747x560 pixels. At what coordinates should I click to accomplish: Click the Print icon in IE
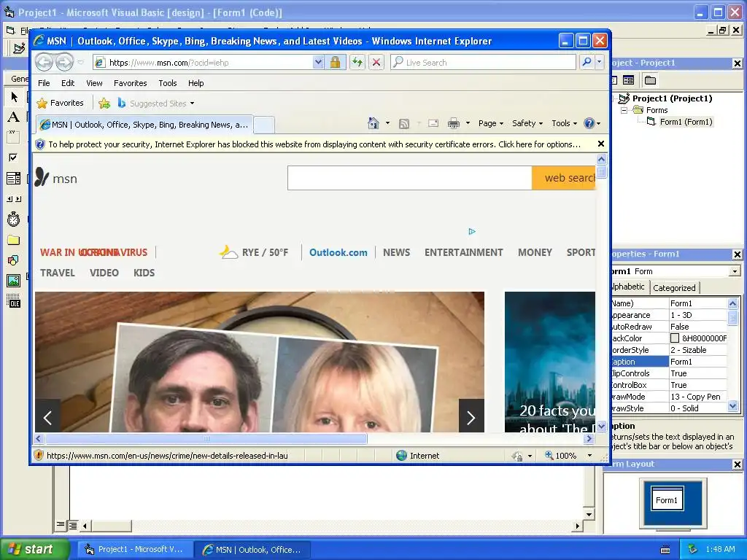454,124
